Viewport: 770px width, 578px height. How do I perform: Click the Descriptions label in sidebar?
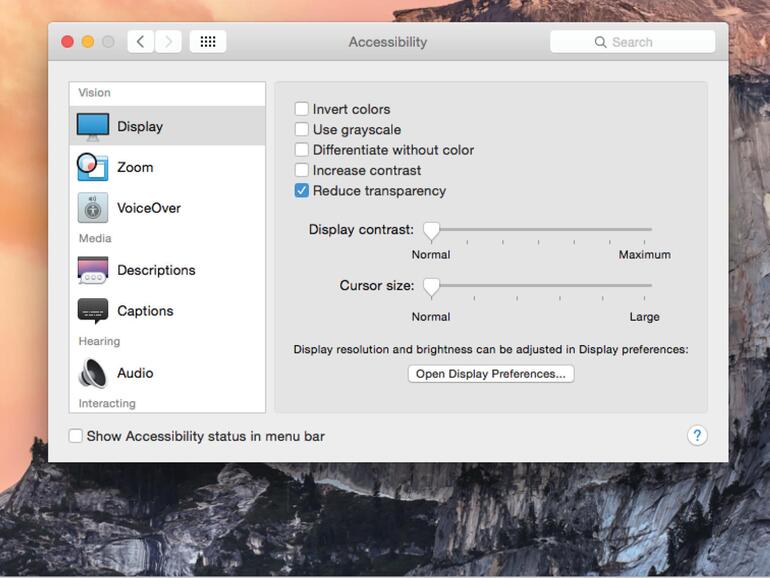pyautogui.click(x=156, y=270)
